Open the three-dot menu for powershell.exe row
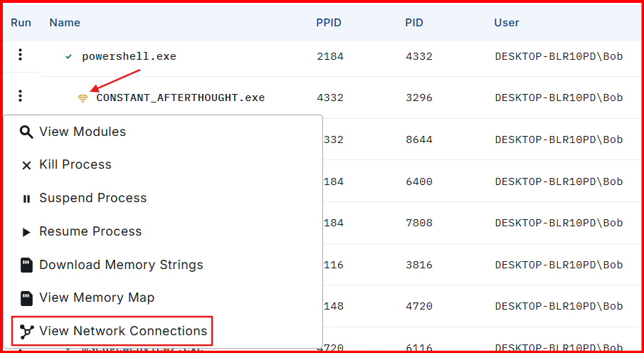The width and height of the screenshot is (644, 353). point(21,55)
